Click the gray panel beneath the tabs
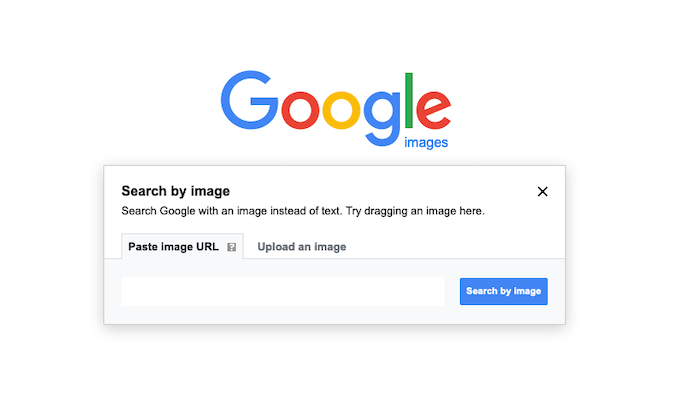 334,291
